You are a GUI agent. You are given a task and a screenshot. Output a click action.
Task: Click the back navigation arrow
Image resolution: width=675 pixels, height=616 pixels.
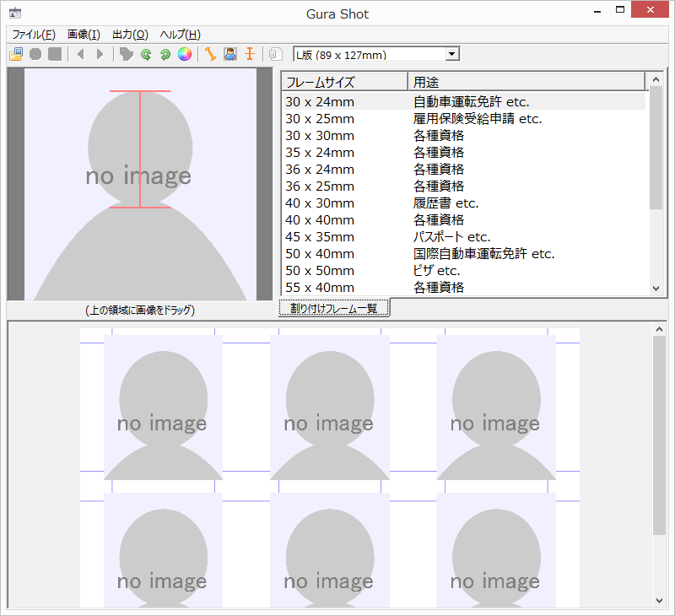click(x=80, y=54)
